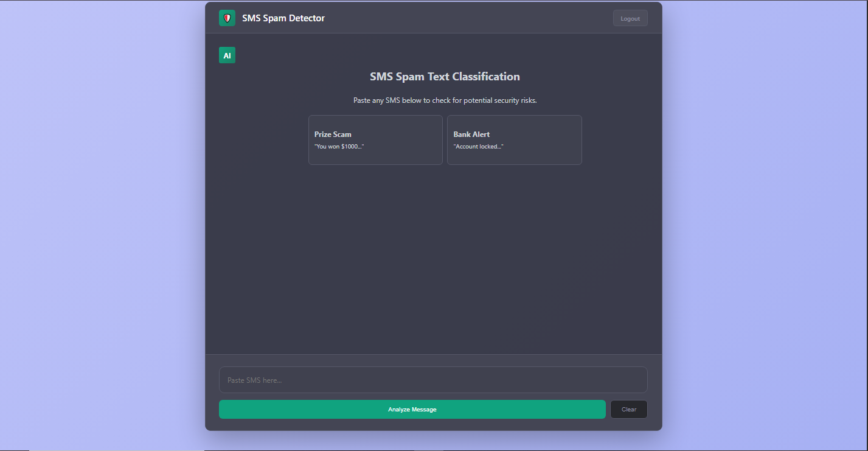Image resolution: width=868 pixels, height=451 pixels.
Task: Click the "Paste any SMS below" instruction text
Action: (x=445, y=100)
